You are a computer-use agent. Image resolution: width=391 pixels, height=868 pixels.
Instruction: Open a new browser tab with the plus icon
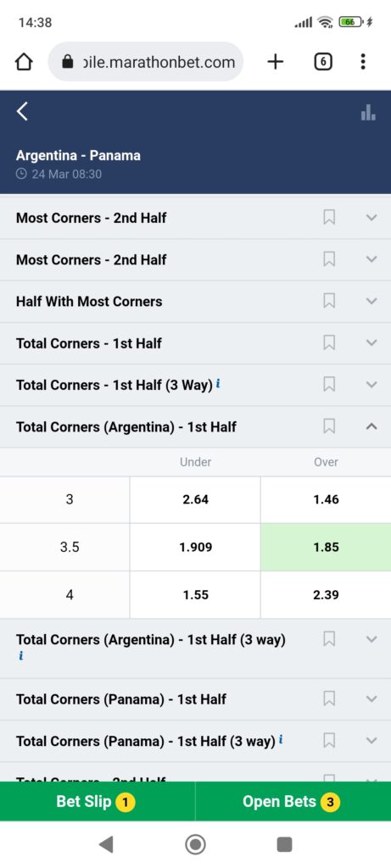pyautogui.click(x=276, y=62)
